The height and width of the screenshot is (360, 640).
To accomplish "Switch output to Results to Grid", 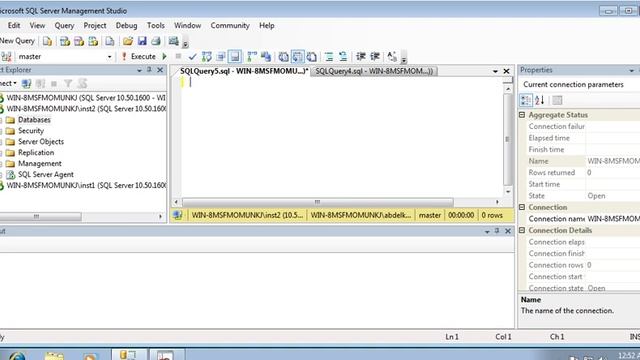I will pos(297,57).
